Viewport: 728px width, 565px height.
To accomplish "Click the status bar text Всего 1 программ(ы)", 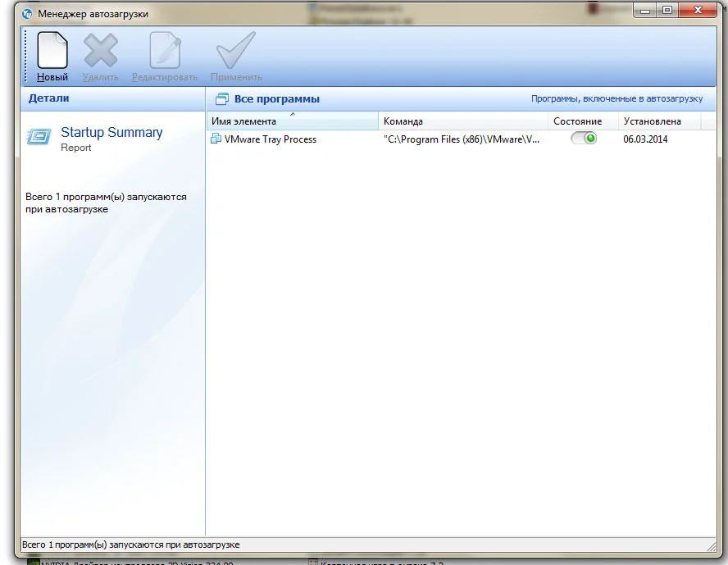I will [x=131, y=544].
